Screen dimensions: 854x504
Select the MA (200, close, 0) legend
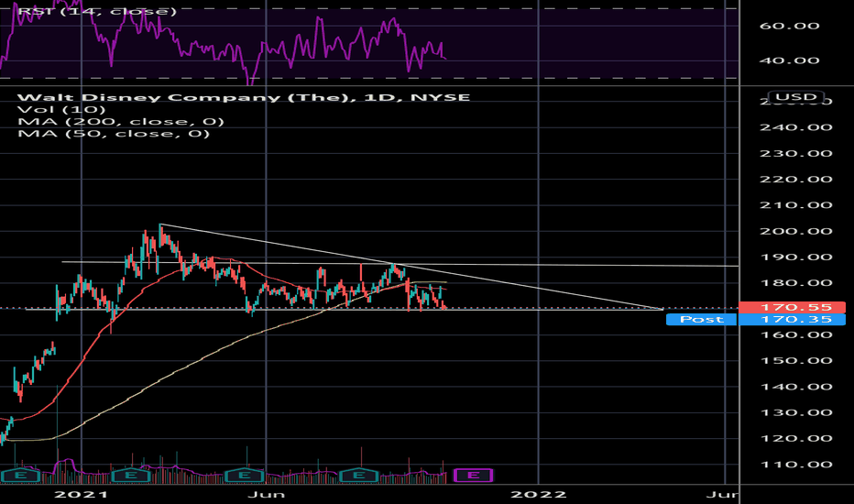(121, 122)
